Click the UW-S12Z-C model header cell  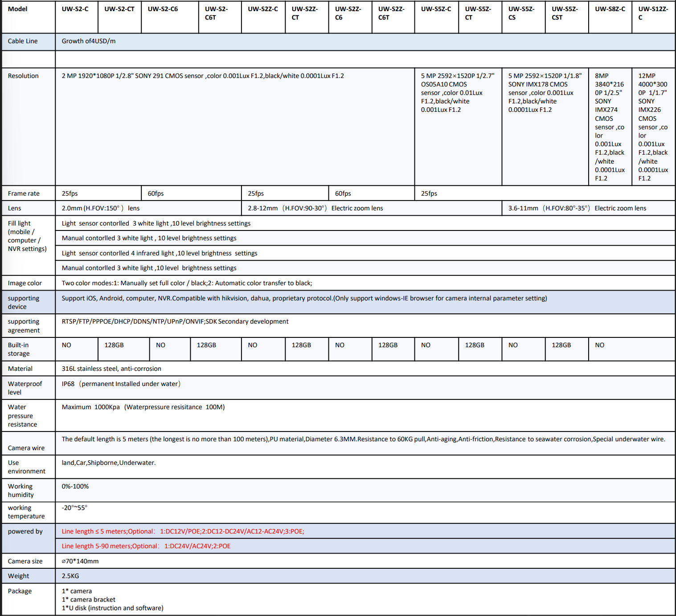point(653,13)
